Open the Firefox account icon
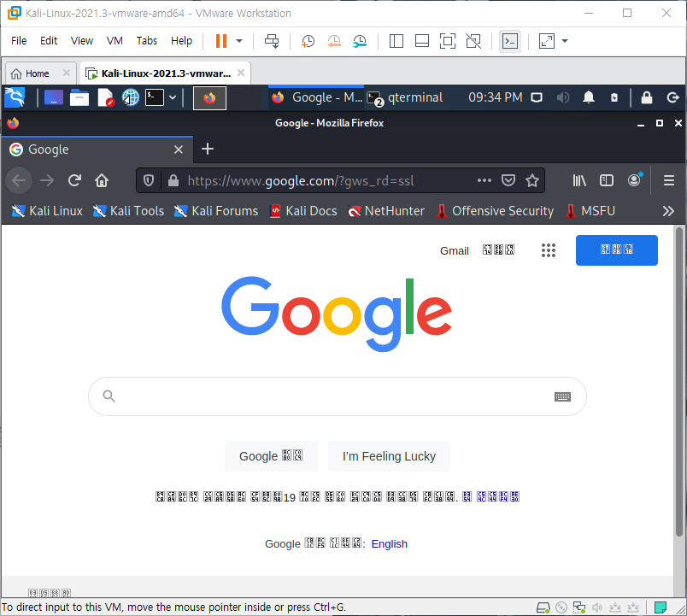 pyautogui.click(x=634, y=180)
